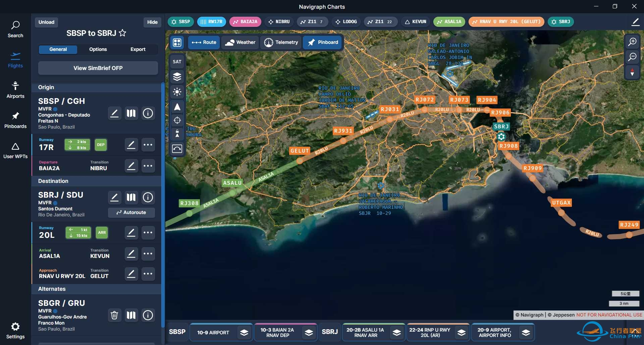Image resolution: width=644 pixels, height=345 pixels.
Task: Switch to the Options tab
Action: (98, 49)
